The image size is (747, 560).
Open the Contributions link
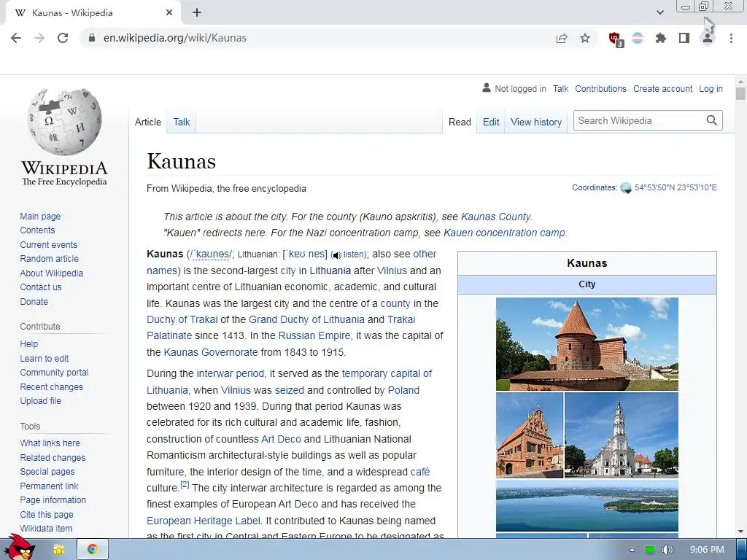[x=600, y=88]
